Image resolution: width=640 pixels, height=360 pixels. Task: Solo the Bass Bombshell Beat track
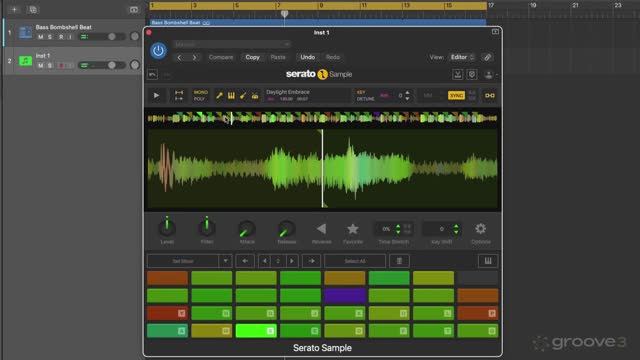[x=50, y=37]
